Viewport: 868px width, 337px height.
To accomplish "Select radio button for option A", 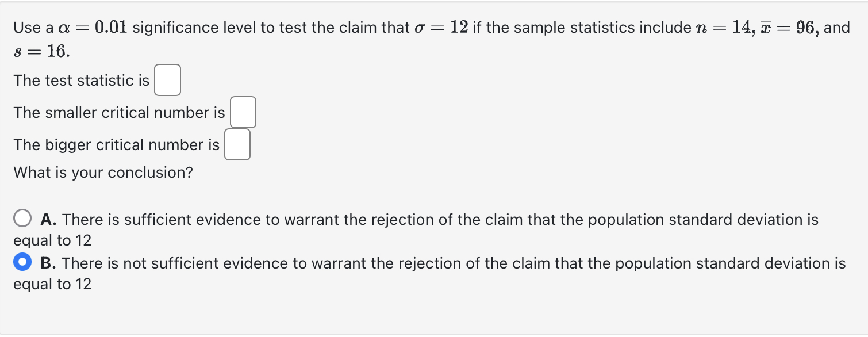I will (x=22, y=218).
